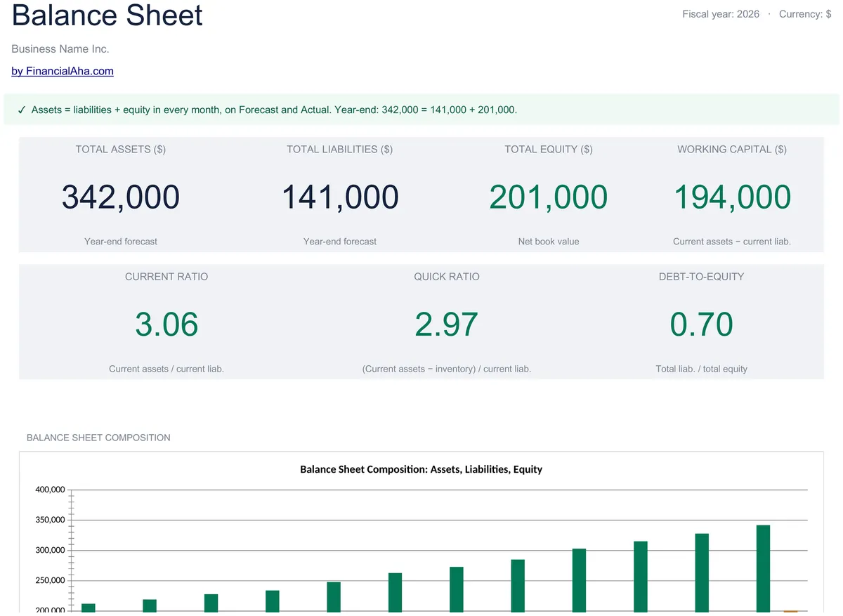Click the Business Name Inc. text
The image size is (843, 616).
click(60, 49)
